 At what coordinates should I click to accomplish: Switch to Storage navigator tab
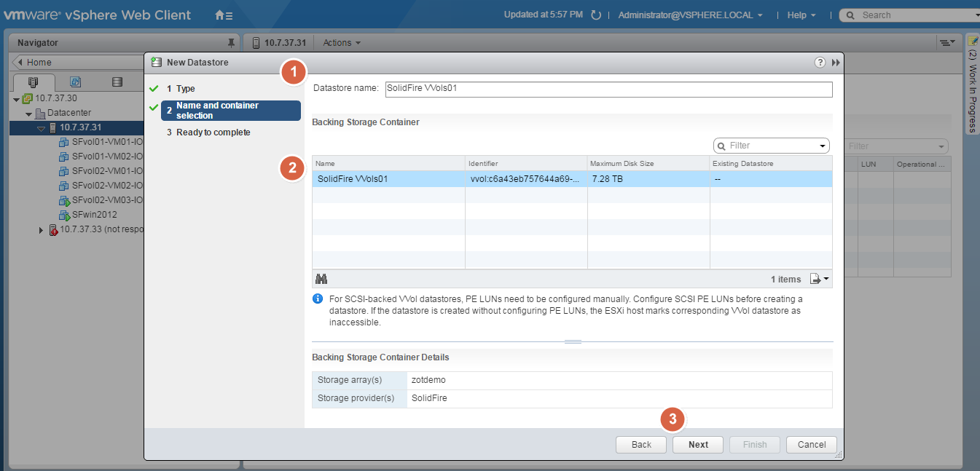pyautogui.click(x=117, y=82)
